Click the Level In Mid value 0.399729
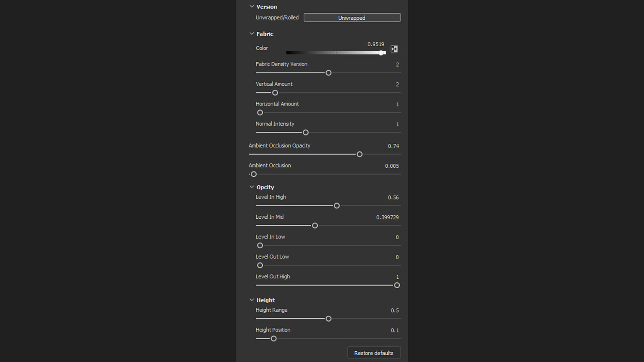This screenshot has height=362, width=644. click(x=387, y=217)
